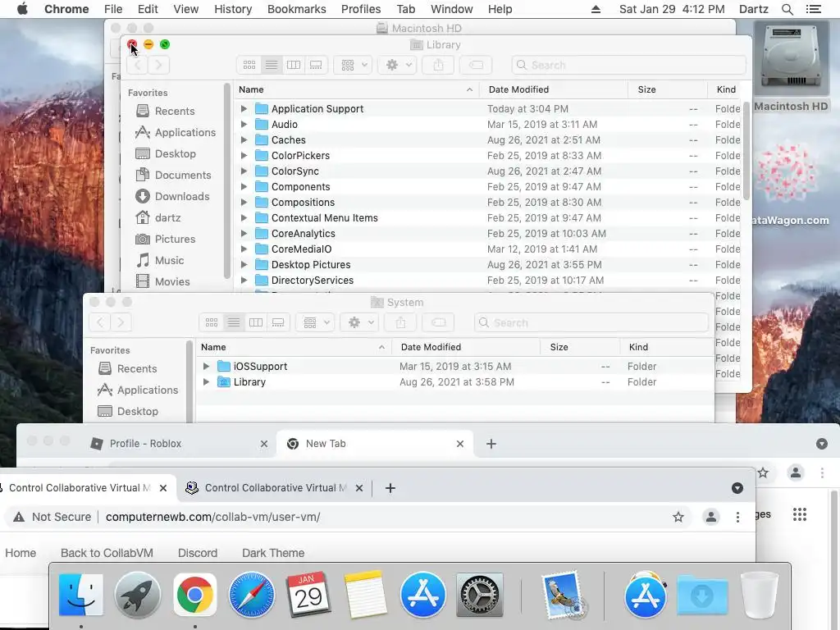Image resolution: width=840 pixels, height=630 pixels.
Task: Open Calendar showing Jan 29 in Dock
Action: tap(308, 595)
